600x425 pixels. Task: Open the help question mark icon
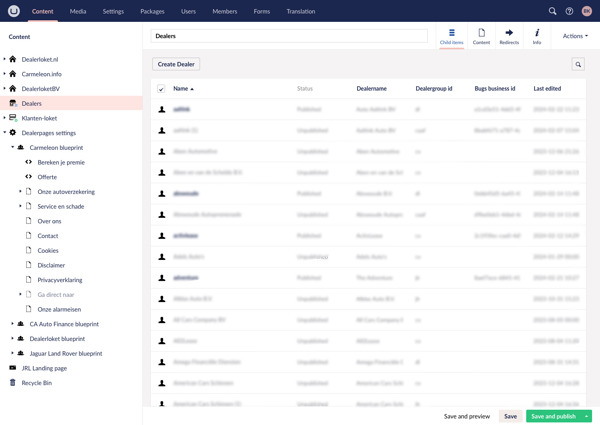569,11
